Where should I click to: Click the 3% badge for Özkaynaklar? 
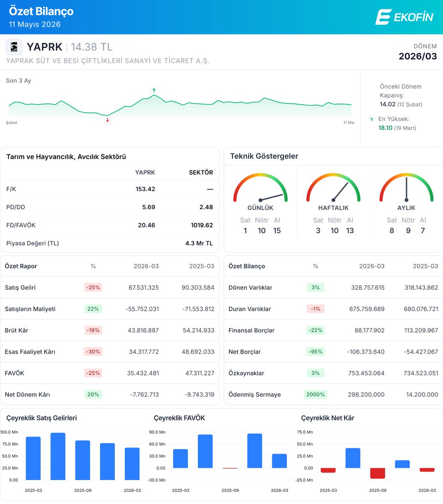pyautogui.click(x=316, y=373)
